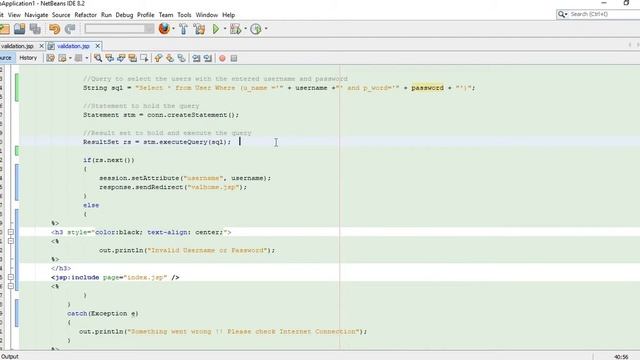Collapse the h3 style tag code fold
This screenshot has width=640, height=360.
coord(11,232)
